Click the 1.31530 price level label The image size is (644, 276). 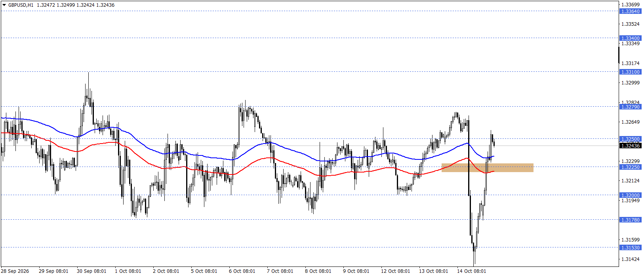pos(630,248)
